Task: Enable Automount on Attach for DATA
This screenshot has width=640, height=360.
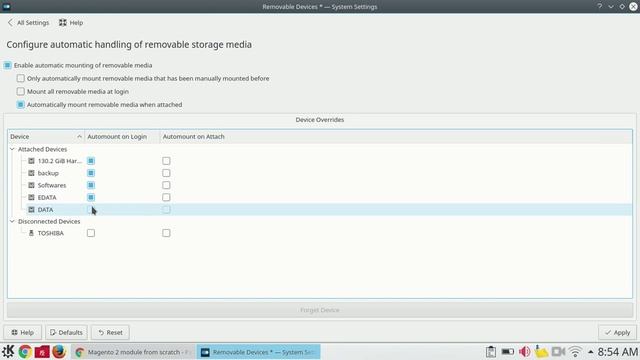Action: point(166,210)
